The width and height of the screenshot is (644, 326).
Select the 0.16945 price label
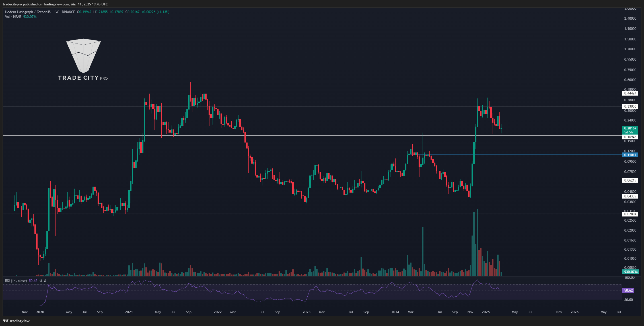tap(630, 137)
